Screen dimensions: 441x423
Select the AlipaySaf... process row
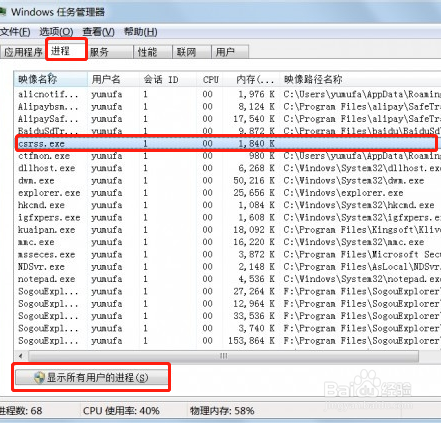coord(228,119)
